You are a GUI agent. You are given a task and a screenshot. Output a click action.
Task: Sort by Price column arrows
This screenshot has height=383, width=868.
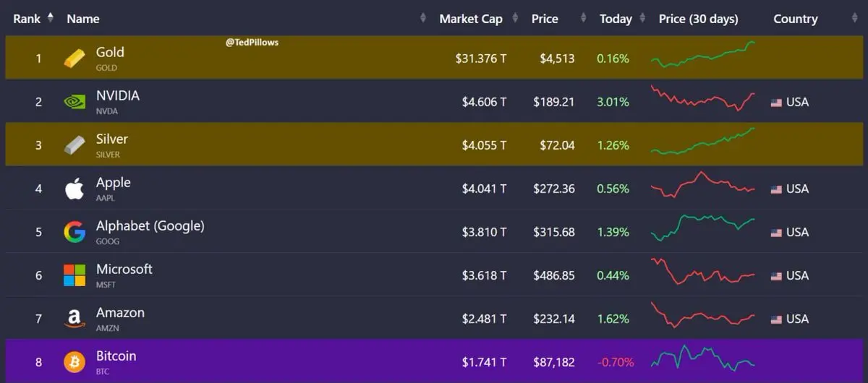579,19
